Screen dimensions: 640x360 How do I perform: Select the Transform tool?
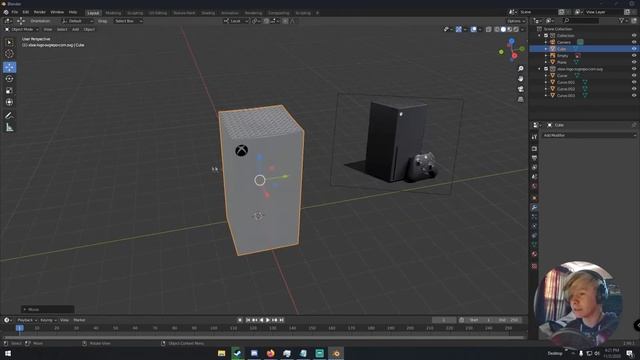(9, 102)
